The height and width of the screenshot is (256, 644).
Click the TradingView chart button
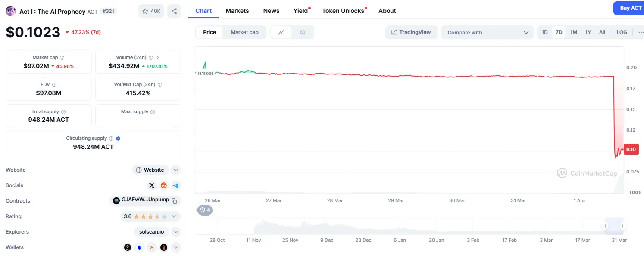pos(411,32)
